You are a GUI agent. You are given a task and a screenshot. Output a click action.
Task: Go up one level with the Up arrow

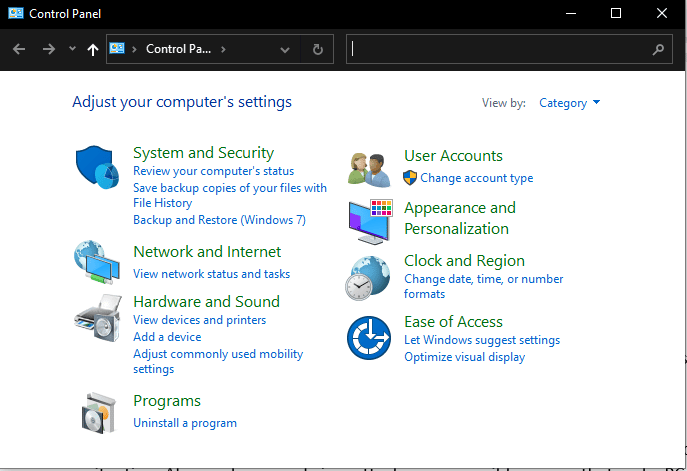point(92,50)
